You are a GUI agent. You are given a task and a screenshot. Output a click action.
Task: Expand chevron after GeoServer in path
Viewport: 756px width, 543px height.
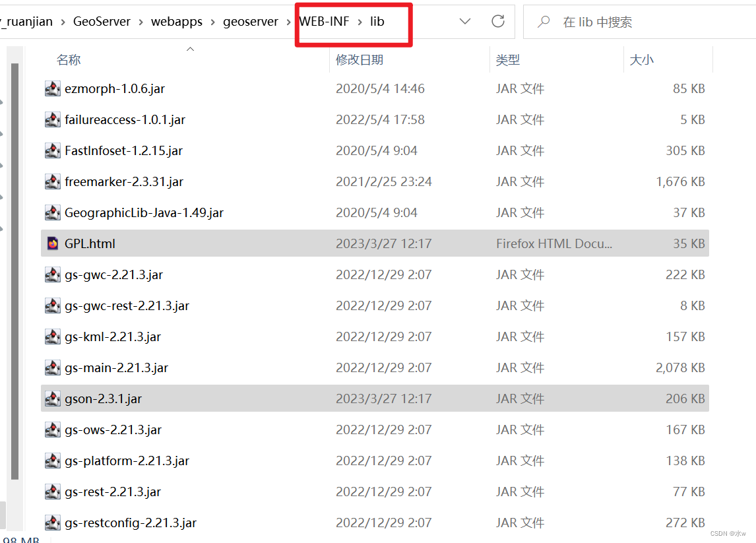[141, 22]
